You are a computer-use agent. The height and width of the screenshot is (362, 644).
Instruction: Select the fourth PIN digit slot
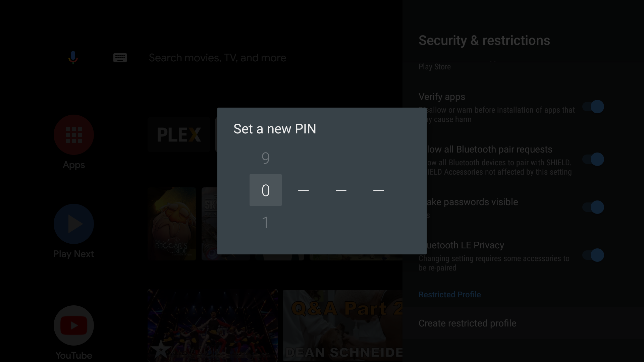tap(378, 190)
